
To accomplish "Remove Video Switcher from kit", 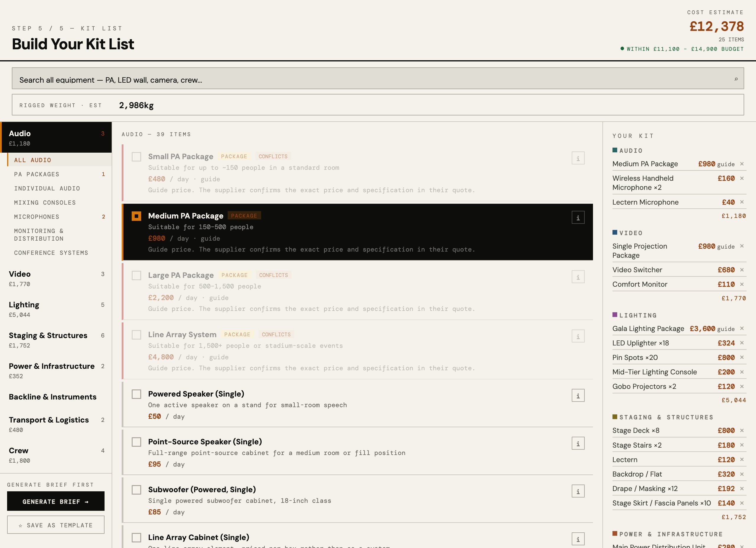I will 742,270.
